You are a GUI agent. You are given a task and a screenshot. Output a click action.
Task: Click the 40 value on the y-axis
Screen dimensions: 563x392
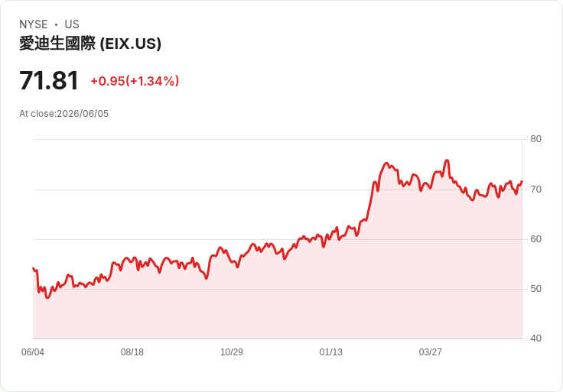[x=535, y=339]
